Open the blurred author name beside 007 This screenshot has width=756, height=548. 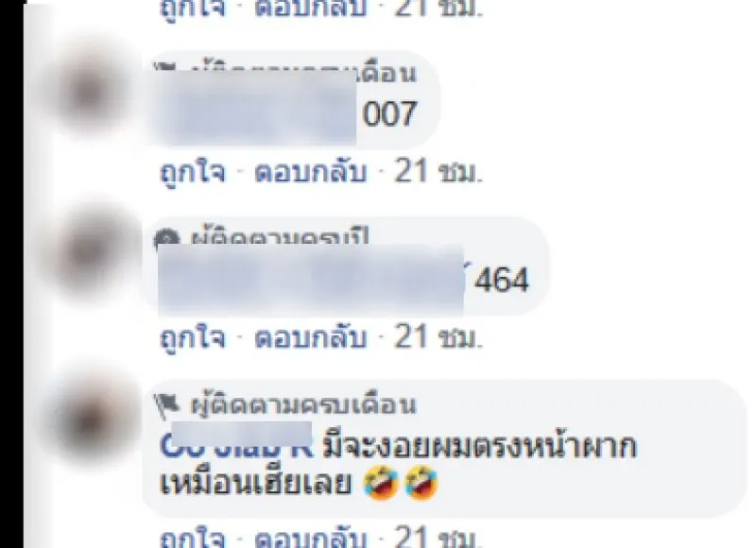coord(256,108)
